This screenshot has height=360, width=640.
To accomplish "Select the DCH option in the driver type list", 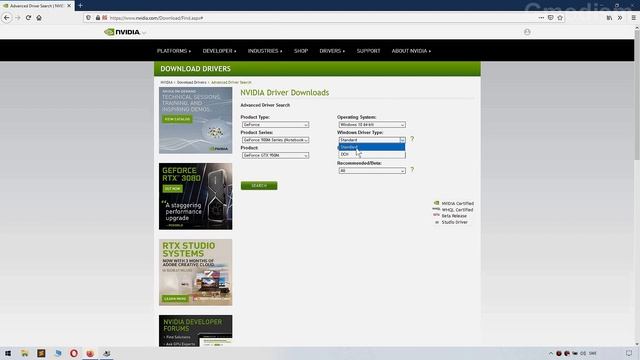I will click(x=372, y=154).
